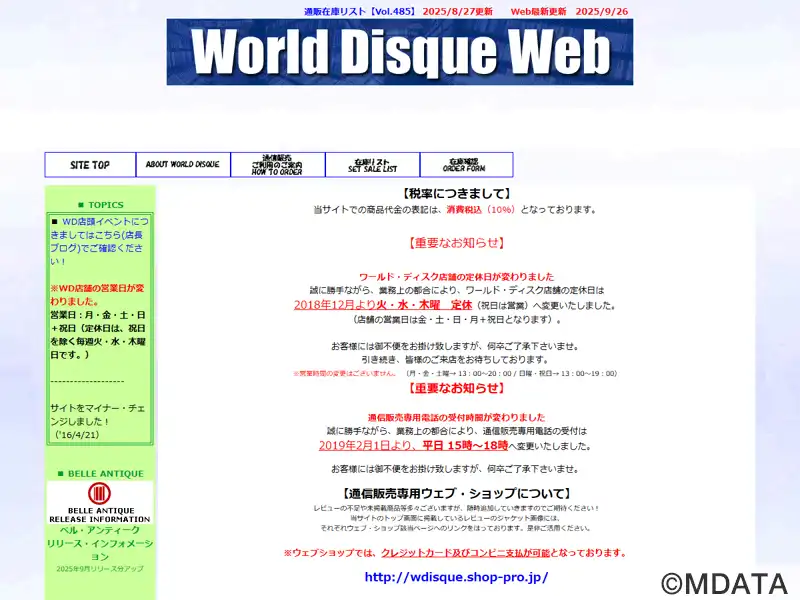Click the サイトをマイナー・チェンジしました！ note
This screenshot has width=800, height=600.
[x=97, y=415]
